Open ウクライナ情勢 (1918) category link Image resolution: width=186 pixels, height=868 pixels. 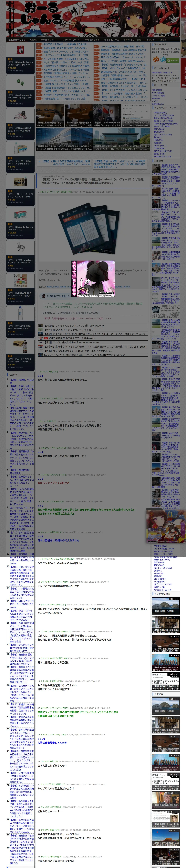pyautogui.click(x=164, y=115)
